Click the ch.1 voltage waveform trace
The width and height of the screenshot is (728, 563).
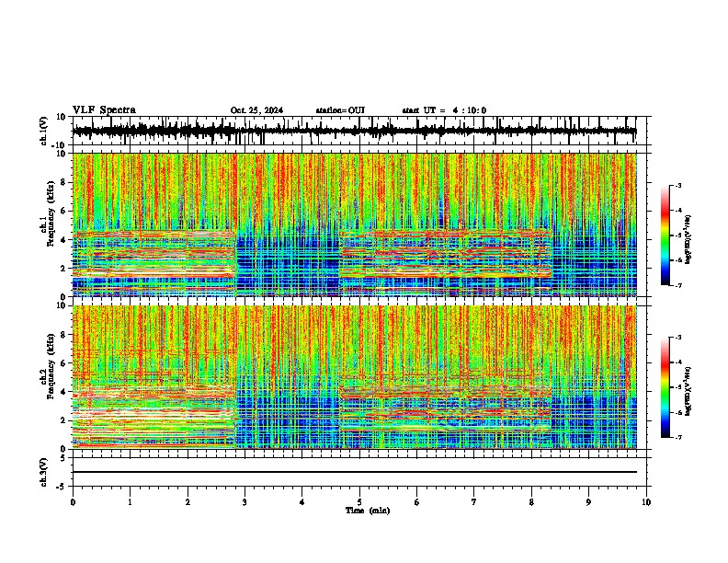(x=354, y=131)
